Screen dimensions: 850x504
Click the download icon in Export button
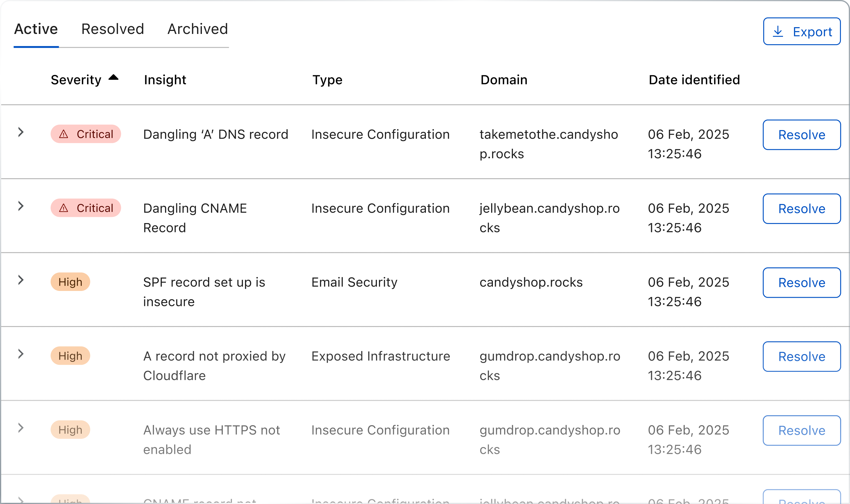(x=778, y=32)
